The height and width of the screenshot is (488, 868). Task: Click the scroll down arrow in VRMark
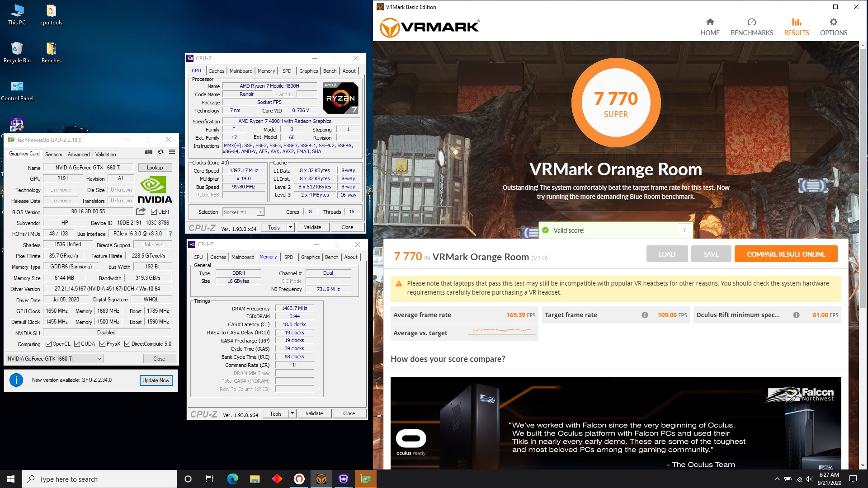click(x=863, y=465)
